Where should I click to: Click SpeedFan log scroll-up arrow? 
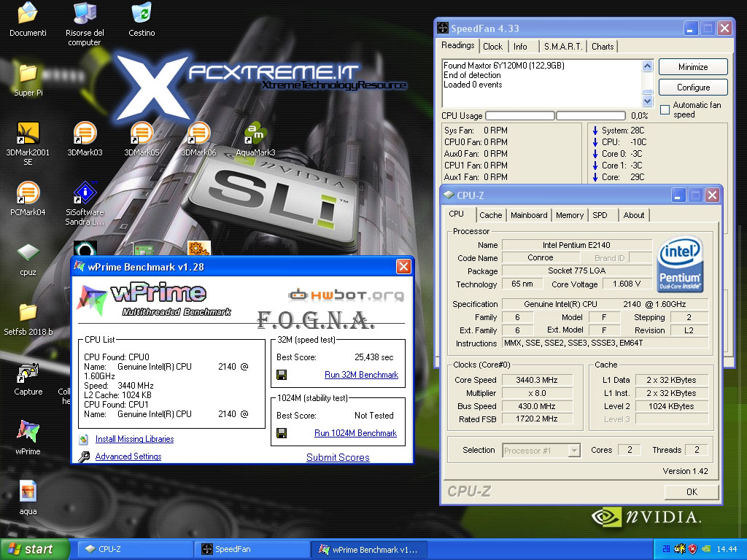(x=647, y=66)
